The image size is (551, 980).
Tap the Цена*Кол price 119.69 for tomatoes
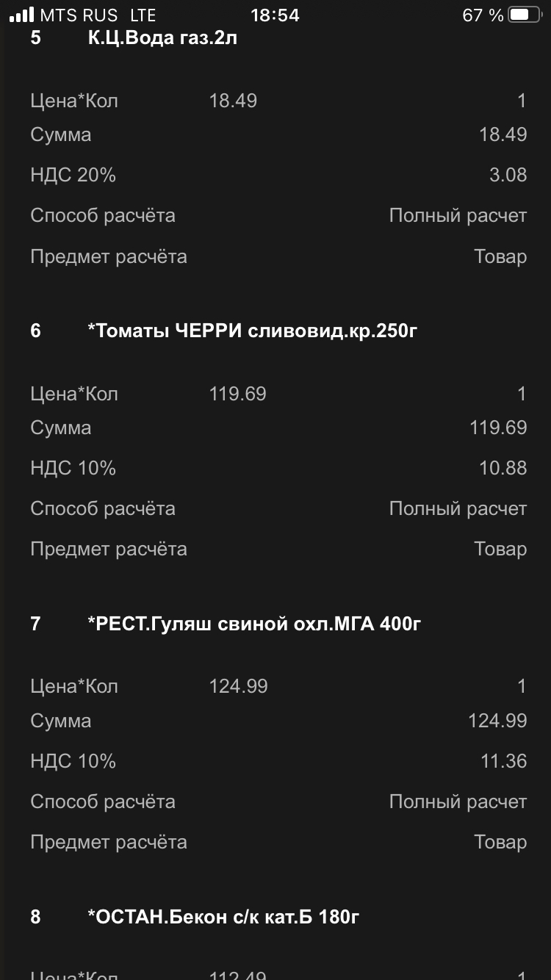[x=238, y=394]
